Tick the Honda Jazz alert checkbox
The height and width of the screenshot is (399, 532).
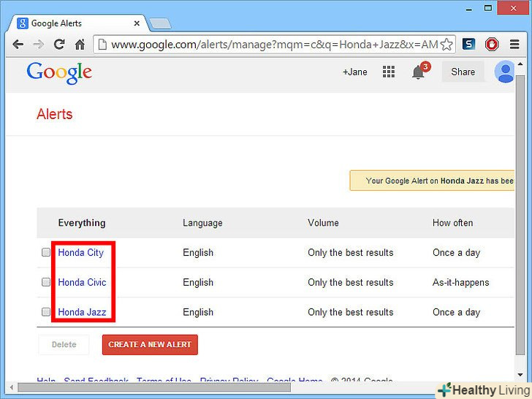[x=46, y=312]
